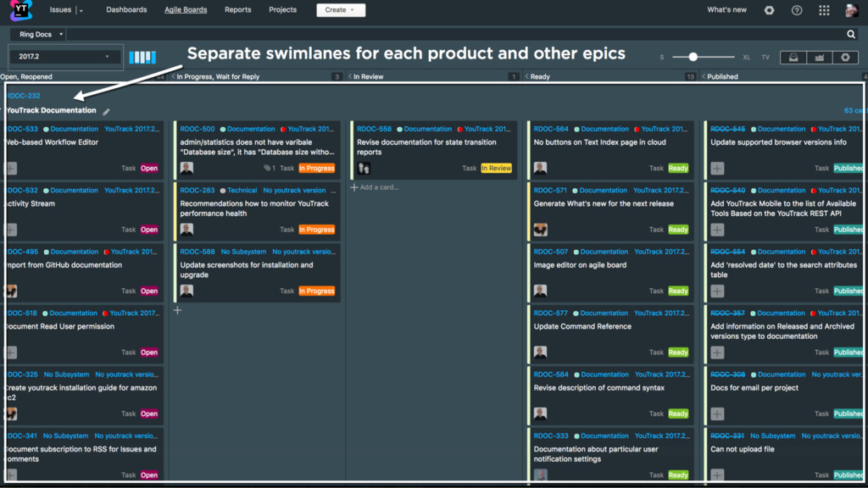Screen dimensions: 868x488
Task: Assign user on Add YouTrack Mobile card
Action: (717, 229)
